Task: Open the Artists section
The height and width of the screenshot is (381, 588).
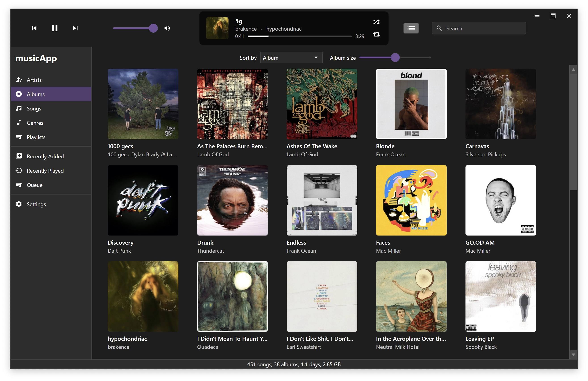Action: coord(51,80)
